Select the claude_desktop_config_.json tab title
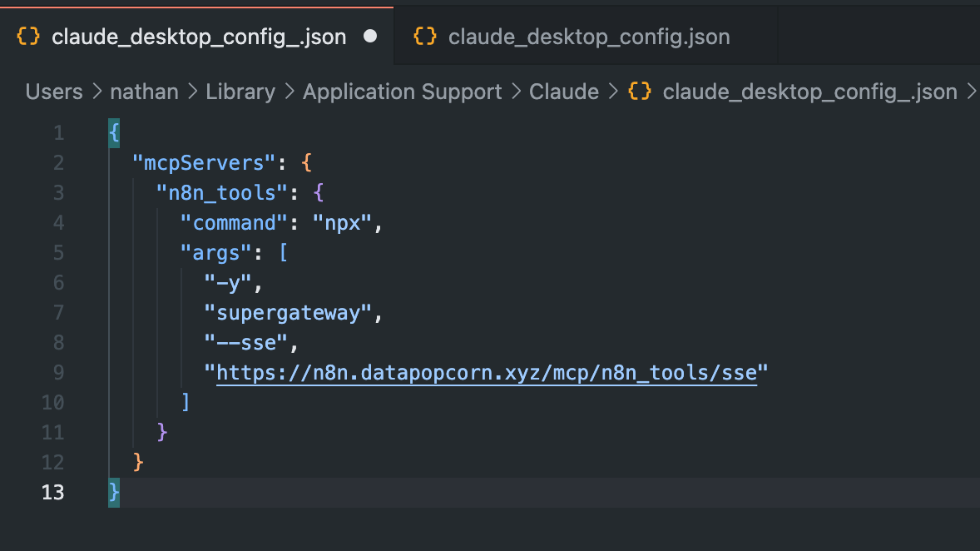The height and width of the screenshot is (551, 980). tap(199, 37)
